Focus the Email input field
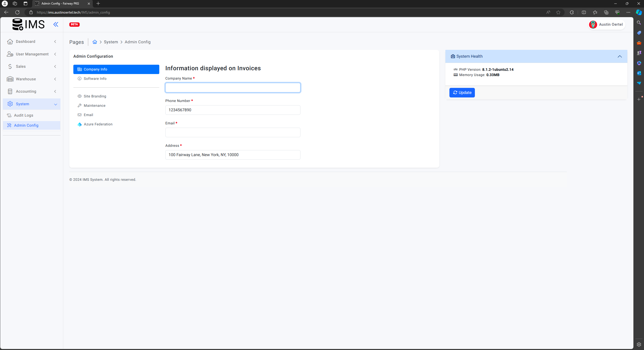Screen dimensions: 644x350 coord(232,132)
